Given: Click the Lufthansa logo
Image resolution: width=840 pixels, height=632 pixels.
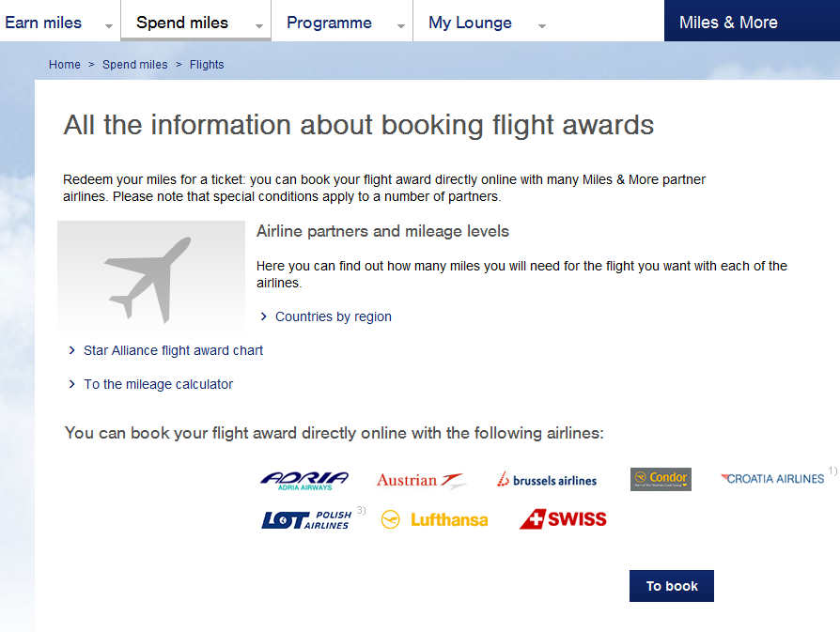Looking at the screenshot, I should (x=435, y=519).
